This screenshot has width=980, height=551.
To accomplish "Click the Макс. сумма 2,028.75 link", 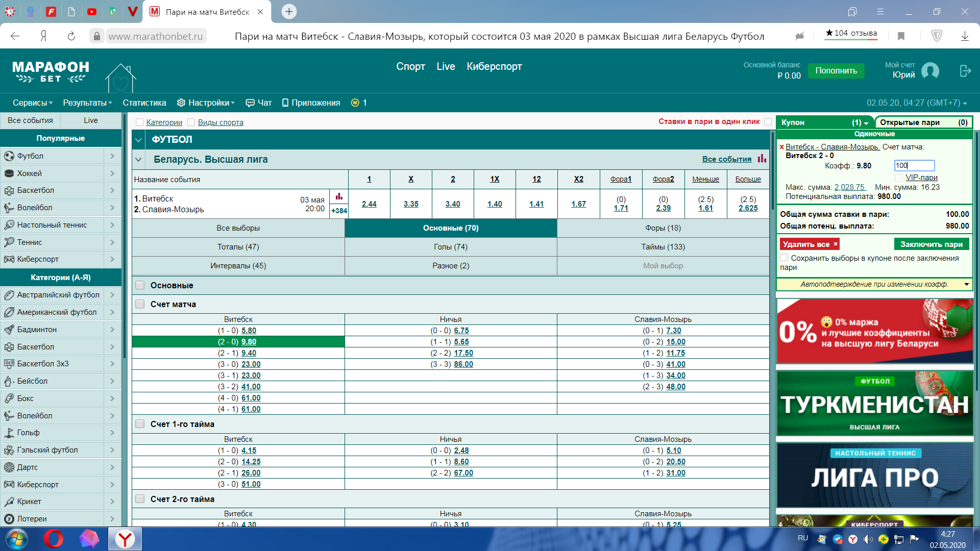I will (x=850, y=187).
